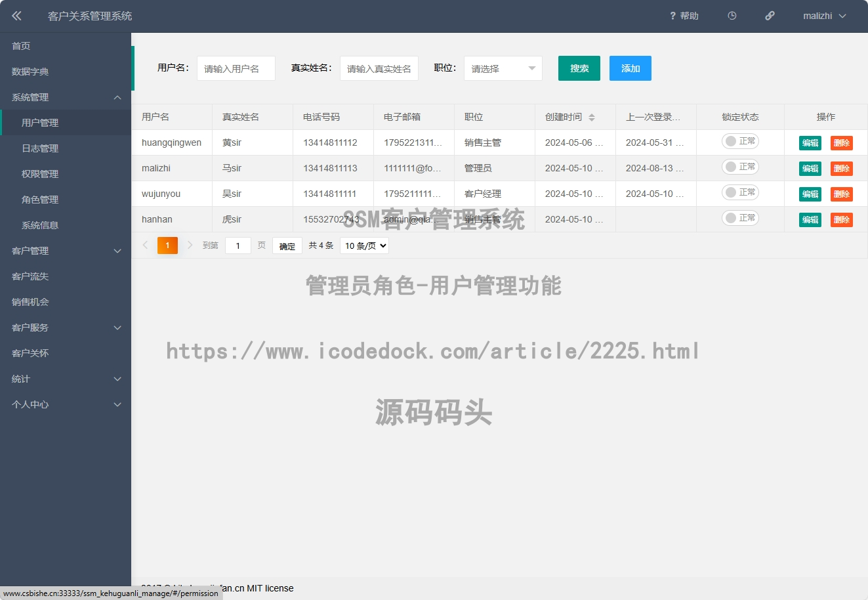Viewport: 868px width, 600px height.
Task: Edit the huangqingwen user row
Action: click(x=810, y=143)
